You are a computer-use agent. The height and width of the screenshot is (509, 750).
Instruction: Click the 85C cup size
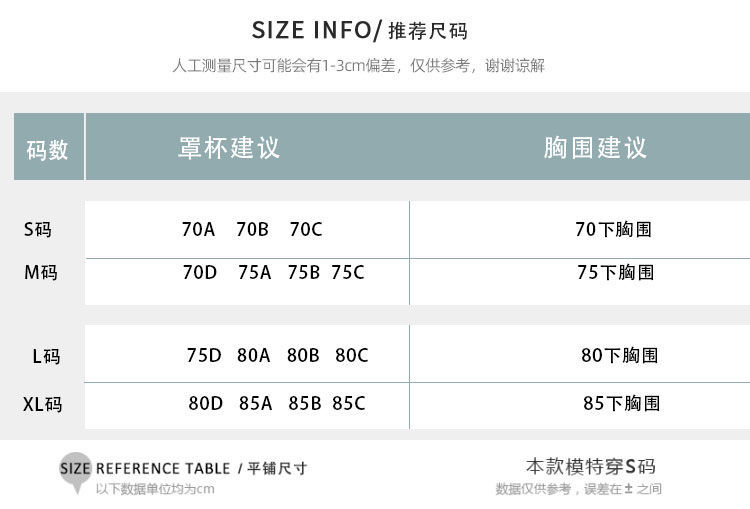coord(349,403)
